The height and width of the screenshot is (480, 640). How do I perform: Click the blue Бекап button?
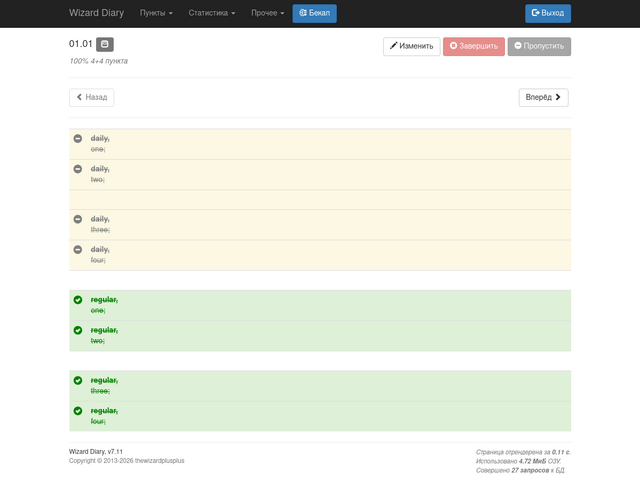(314, 13)
